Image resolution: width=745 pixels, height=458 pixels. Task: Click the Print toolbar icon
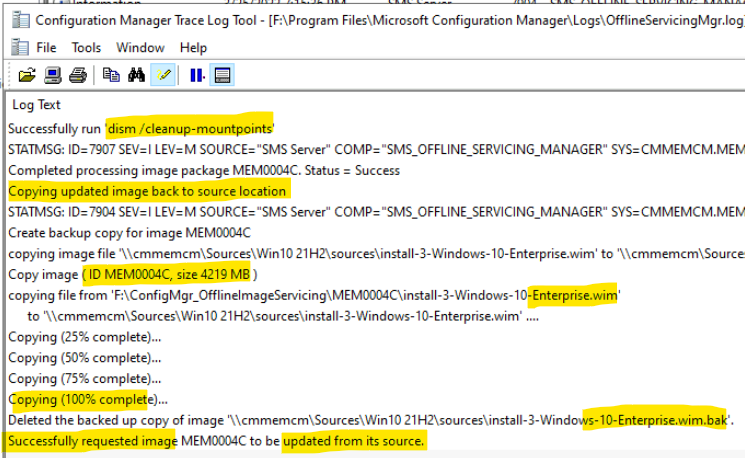coord(78,75)
